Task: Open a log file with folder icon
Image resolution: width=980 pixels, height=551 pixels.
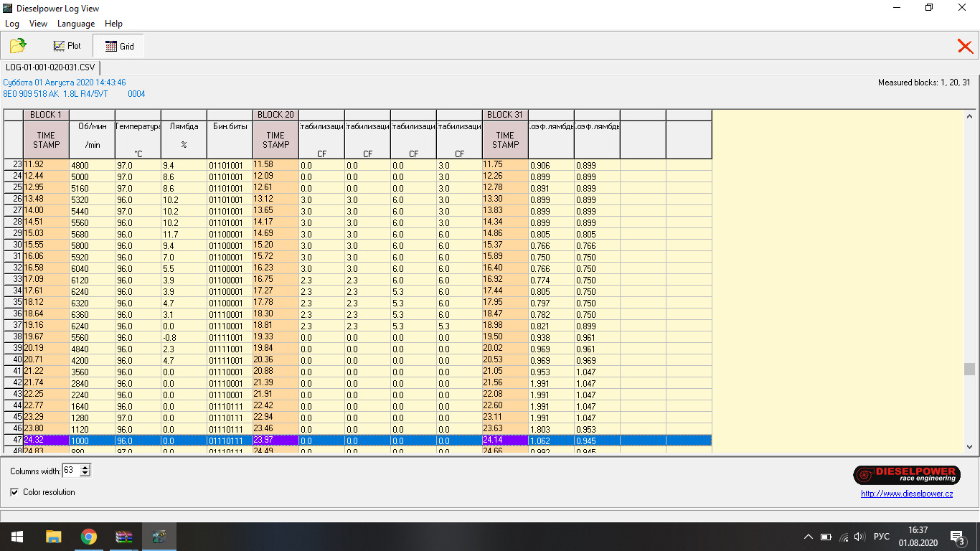Action: pyautogui.click(x=18, y=46)
